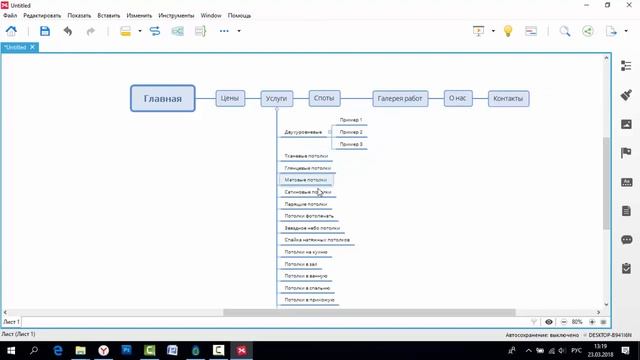Open presentation mode dropdown arrow
This screenshot has height=360, width=640.
coord(493,31)
